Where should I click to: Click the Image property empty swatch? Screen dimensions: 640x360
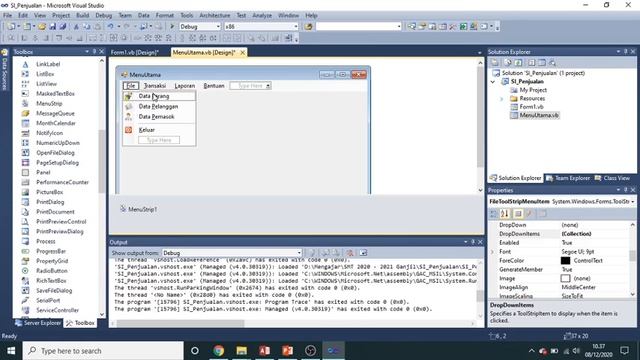point(565,278)
